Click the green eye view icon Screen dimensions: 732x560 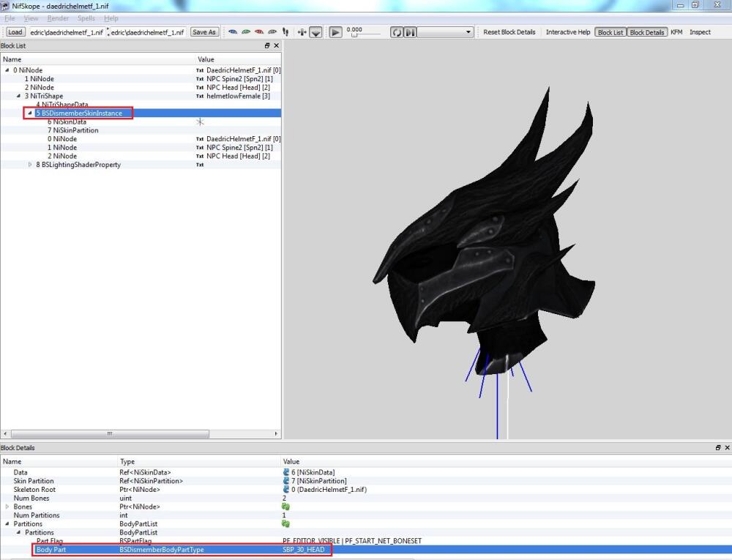(245, 32)
